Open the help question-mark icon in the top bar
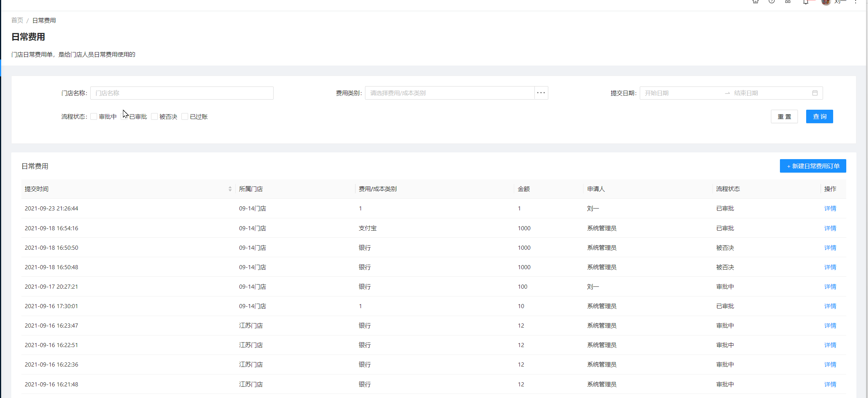 tap(772, 1)
